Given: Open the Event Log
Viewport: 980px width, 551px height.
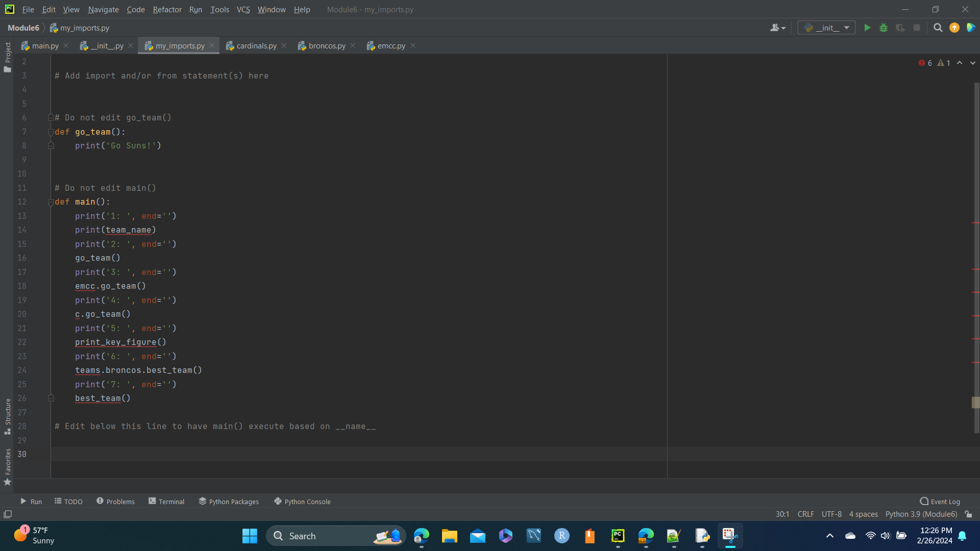Looking at the screenshot, I should (x=940, y=502).
